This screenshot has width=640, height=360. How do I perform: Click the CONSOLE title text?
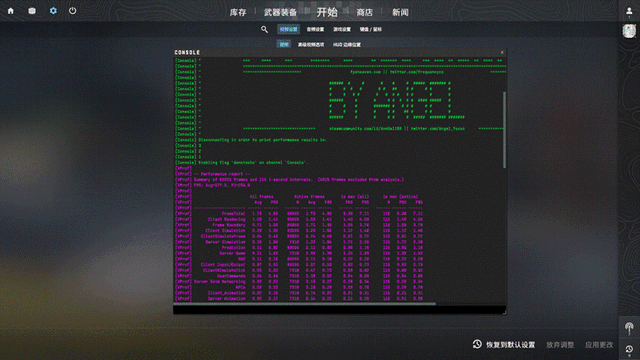click(187, 52)
